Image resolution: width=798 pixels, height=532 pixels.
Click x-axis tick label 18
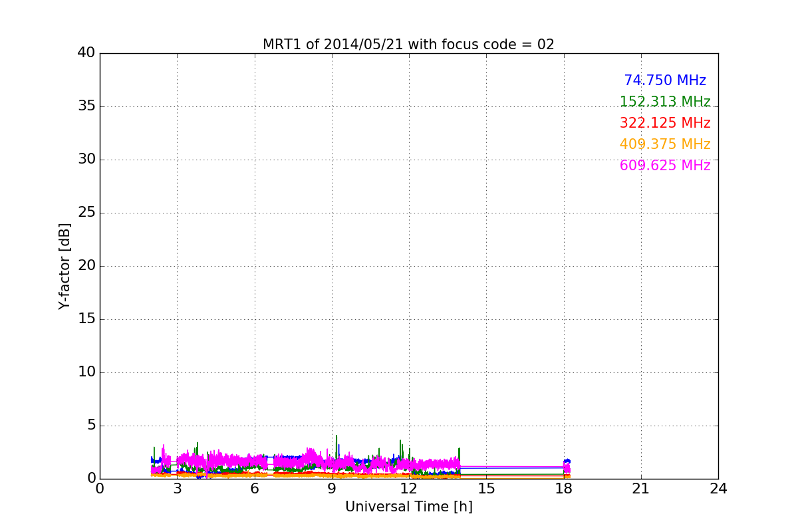coord(564,489)
